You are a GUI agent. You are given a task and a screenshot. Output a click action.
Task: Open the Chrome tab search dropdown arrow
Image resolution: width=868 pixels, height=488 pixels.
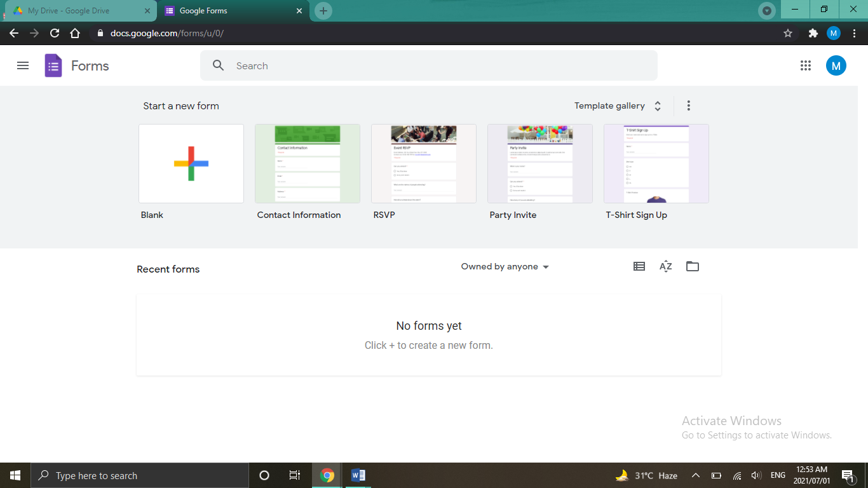point(768,11)
